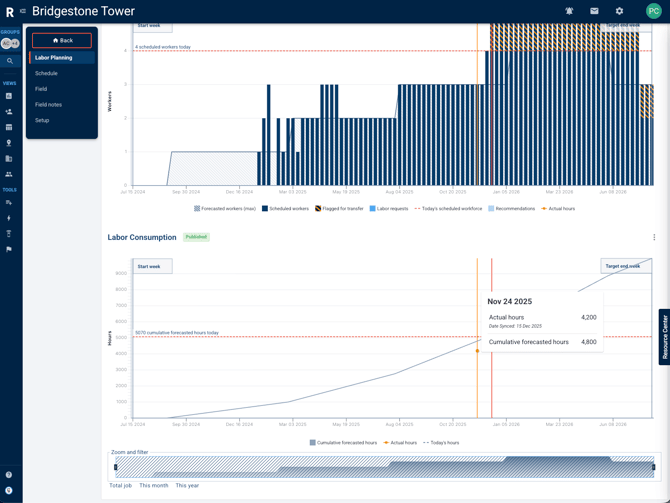
Task: Expand the Resource Center side panel
Action: coord(664,337)
